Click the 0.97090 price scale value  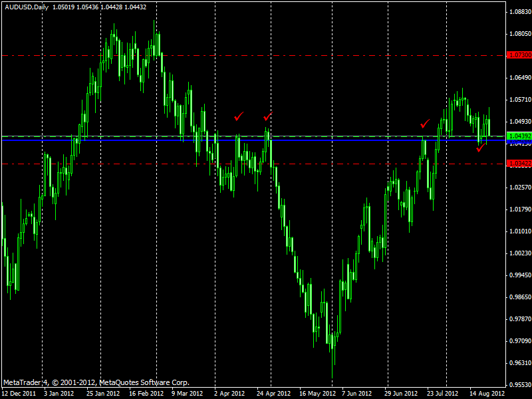pyautogui.click(x=518, y=341)
